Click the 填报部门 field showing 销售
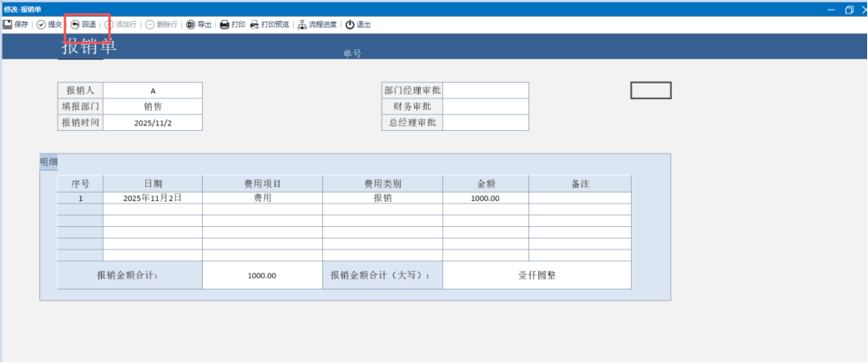 tap(153, 106)
